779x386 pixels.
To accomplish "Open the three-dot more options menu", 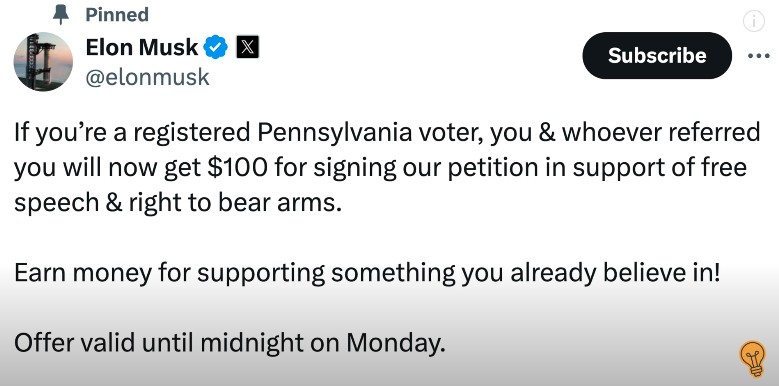I will coord(759,56).
